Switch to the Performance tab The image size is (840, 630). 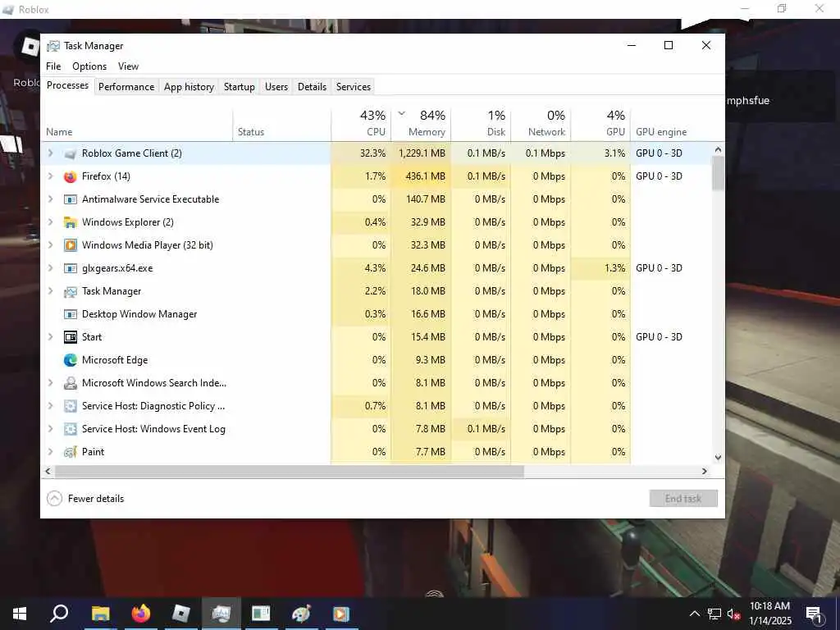(x=126, y=87)
